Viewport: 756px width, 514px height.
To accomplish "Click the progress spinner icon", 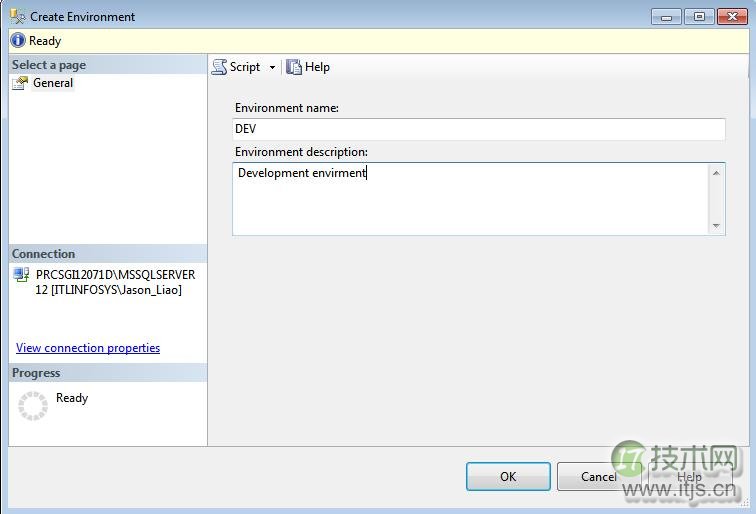I will tap(33, 405).
